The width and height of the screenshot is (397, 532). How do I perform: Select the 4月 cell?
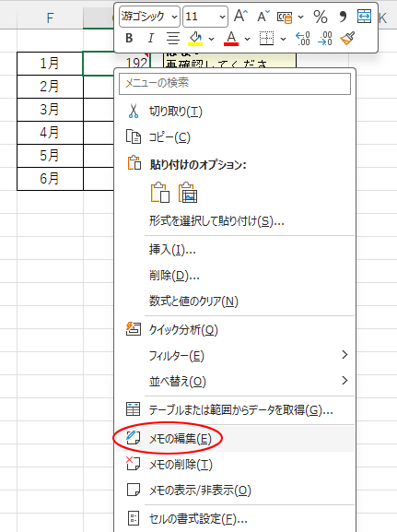pyautogui.click(x=50, y=133)
